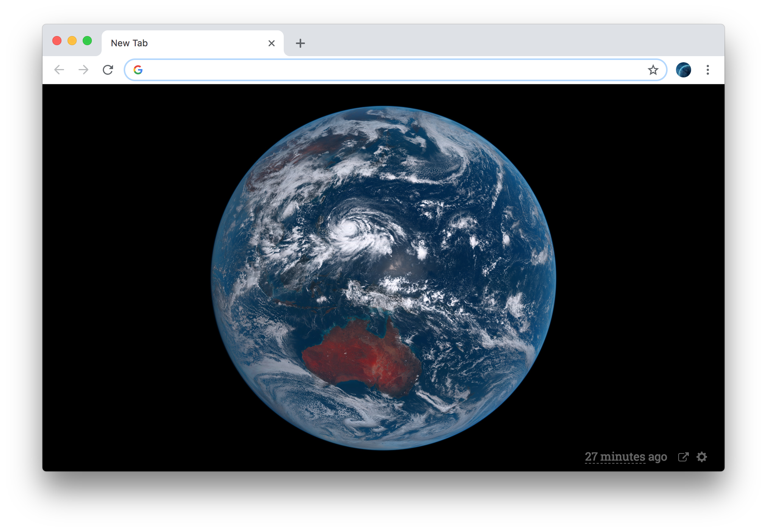Open the extension settings gear icon

[702, 457]
